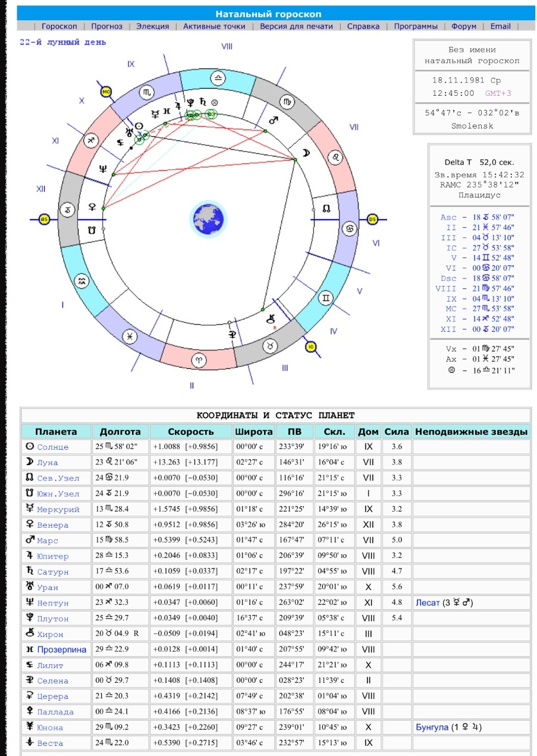Open the Уран planet link
This screenshot has height=756, width=537.
pyautogui.click(x=48, y=588)
